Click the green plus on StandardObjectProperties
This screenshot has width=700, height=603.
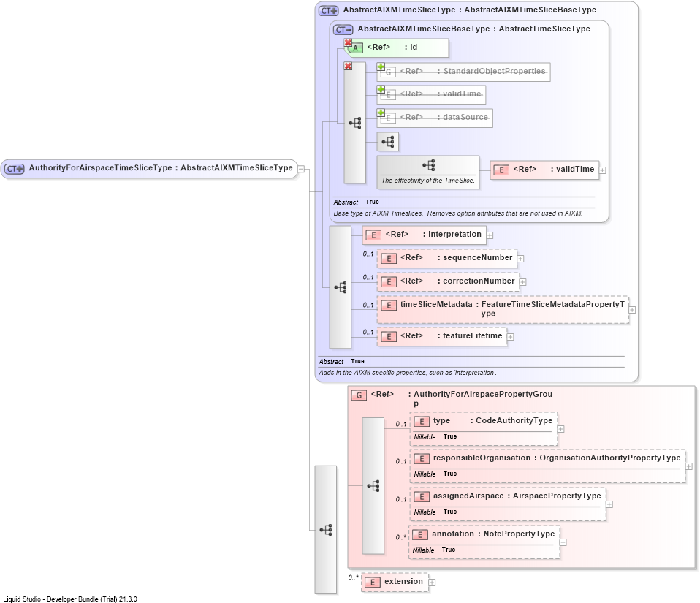(381, 67)
